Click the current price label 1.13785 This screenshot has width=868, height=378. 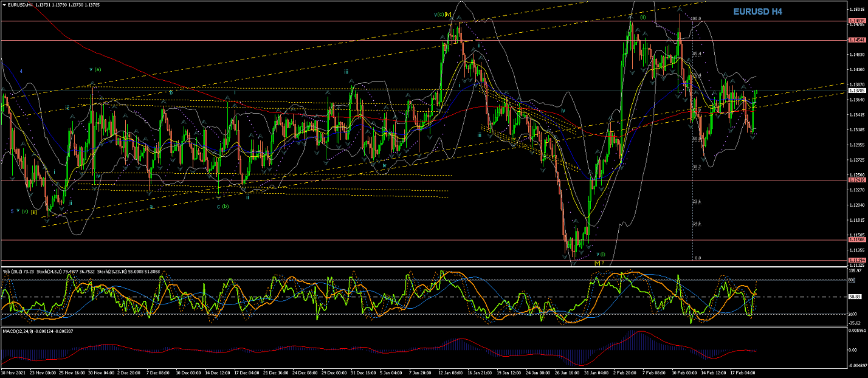[856, 91]
